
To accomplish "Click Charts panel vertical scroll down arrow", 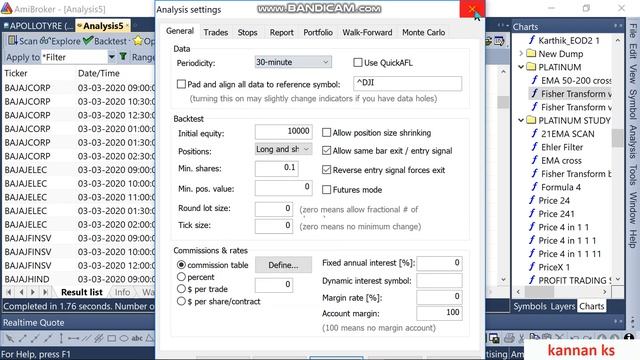I will coord(618,279).
